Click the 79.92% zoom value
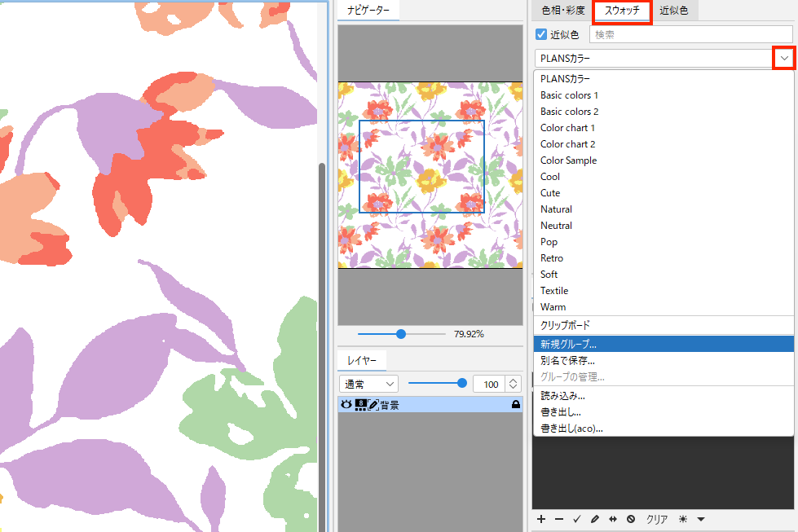 tap(469, 334)
